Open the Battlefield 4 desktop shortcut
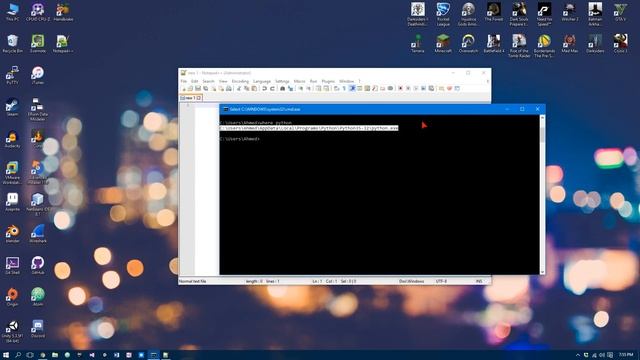This screenshot has width=640, height=360. (x=493, y=44)
